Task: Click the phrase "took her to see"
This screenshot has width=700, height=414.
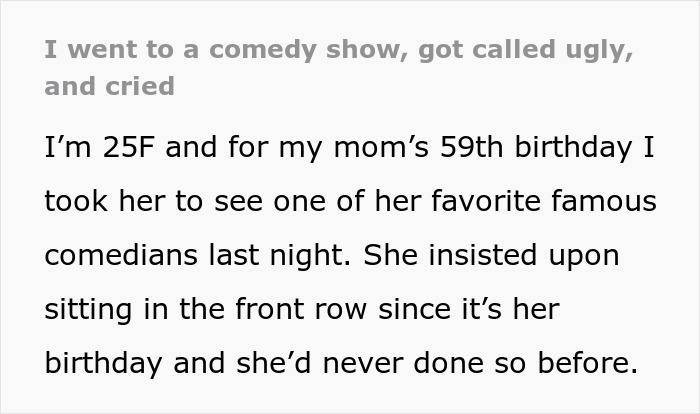Action: [x=141, y=201]
